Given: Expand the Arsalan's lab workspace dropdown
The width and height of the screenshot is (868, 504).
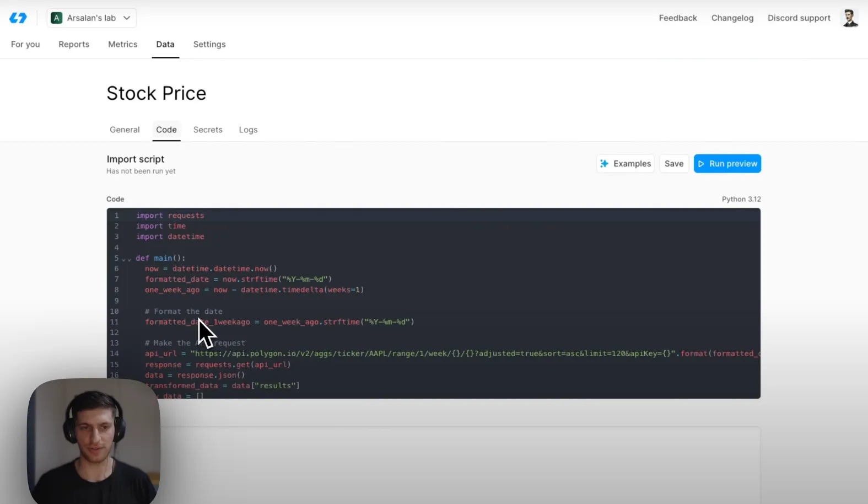Looking at the screenshot, I should 91,18.
